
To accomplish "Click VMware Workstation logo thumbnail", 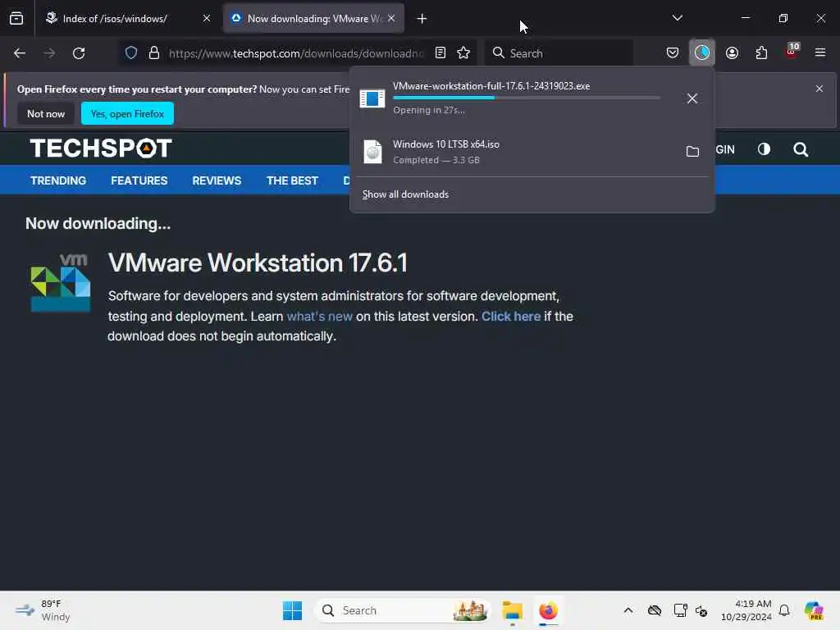I will [x=61, y=283].
